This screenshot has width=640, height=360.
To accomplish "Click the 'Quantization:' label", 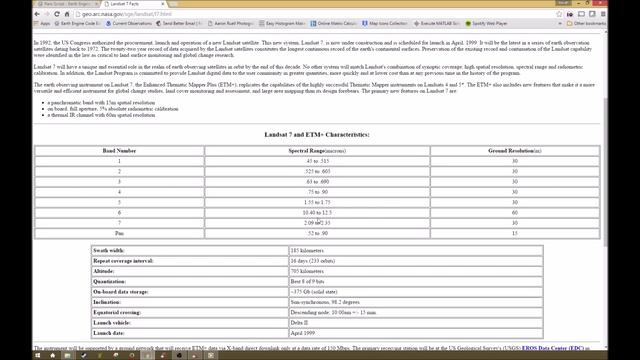I will pos(109,282).
